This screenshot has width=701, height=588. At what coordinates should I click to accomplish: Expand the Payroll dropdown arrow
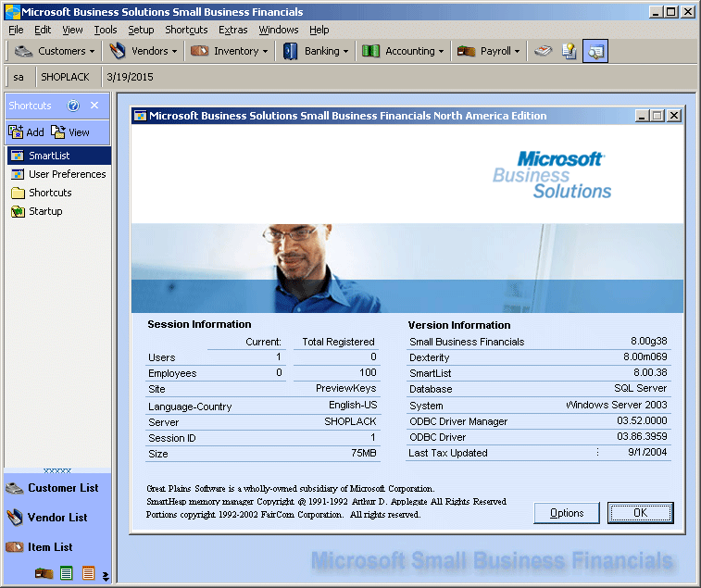[518, 52]
